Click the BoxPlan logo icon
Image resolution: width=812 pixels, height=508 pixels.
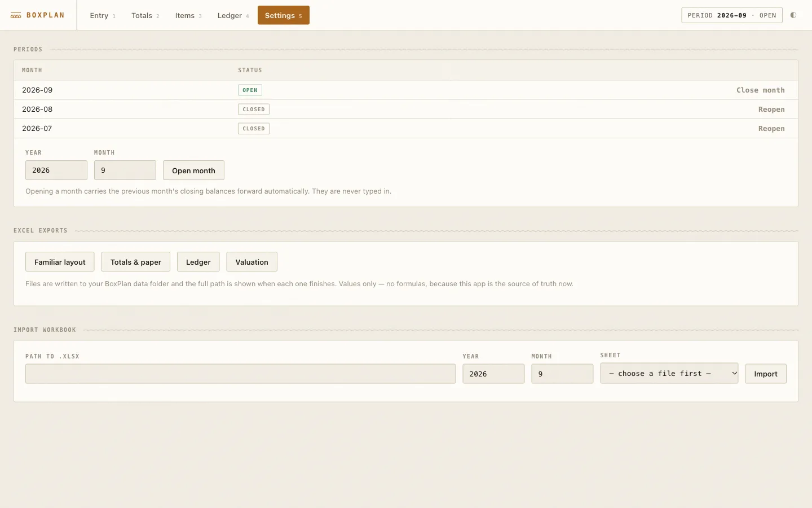[x=16, y=15]
